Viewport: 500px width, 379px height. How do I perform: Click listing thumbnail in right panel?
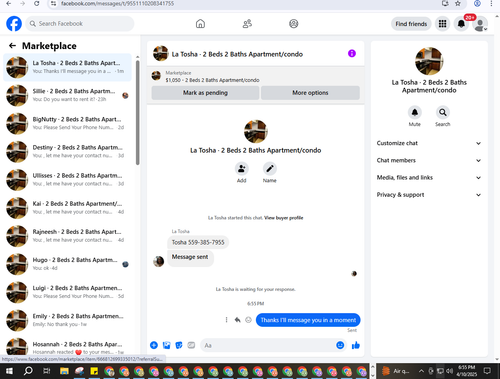(429, 61)
